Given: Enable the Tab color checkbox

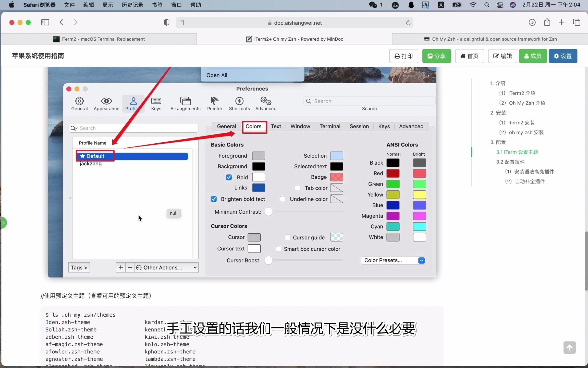Looking at the screenshot, I should pos(297,188).
